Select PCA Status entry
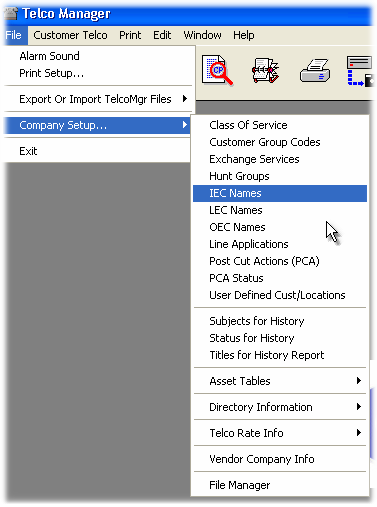Viewport: 377px width, 507px height. click(280, 278)
